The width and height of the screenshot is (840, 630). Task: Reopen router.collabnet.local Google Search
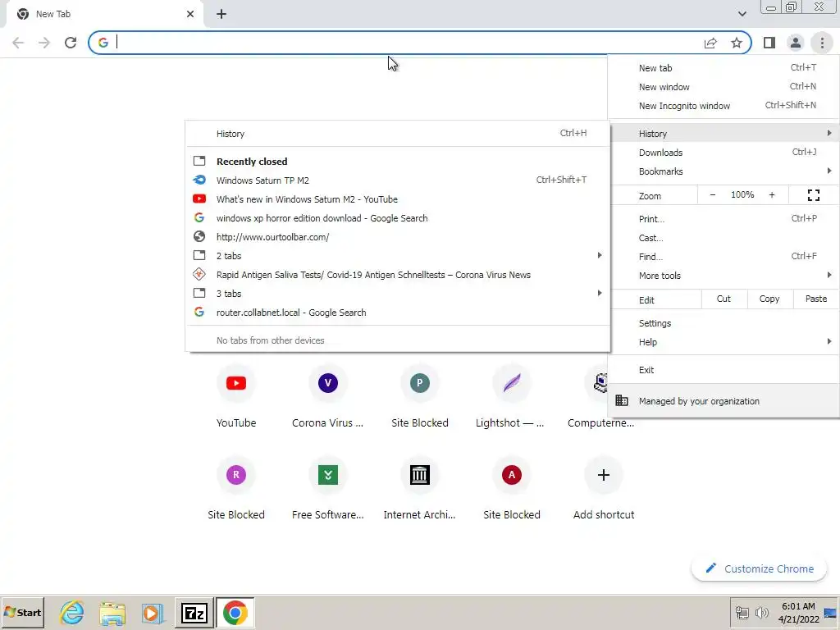click(398, 313)
